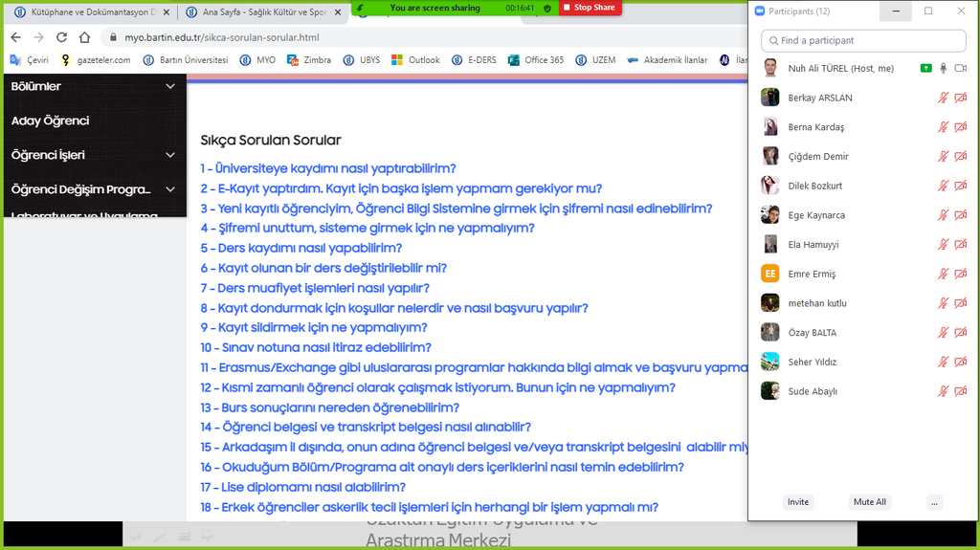This screenshot has height=550, width=980.
Task: Minimize the Participants window
Action: (x=896, y=11)
